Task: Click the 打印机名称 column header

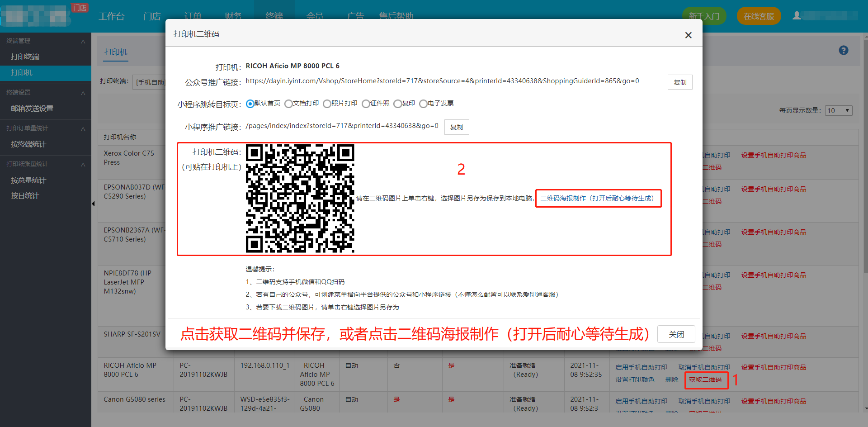Action: coord(120,137)
